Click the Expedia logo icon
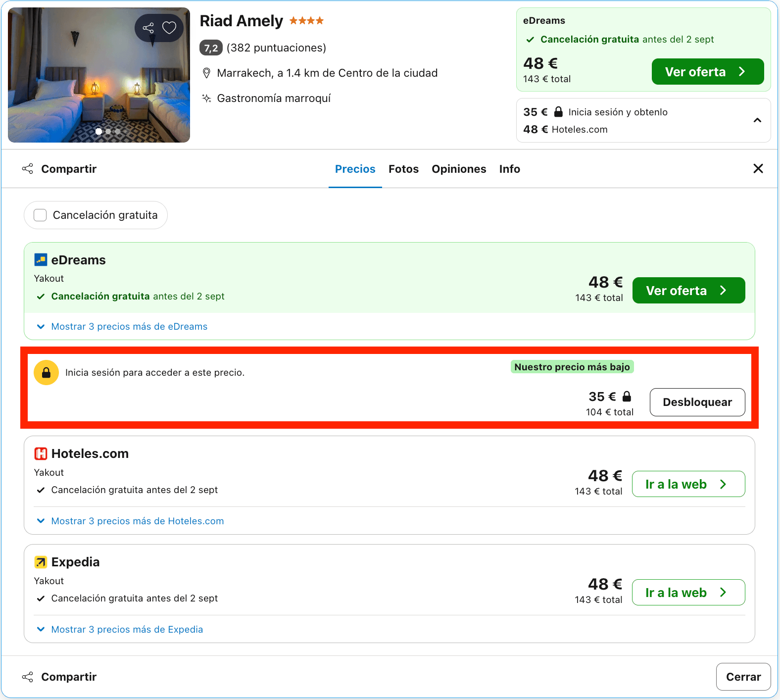 pos(41,562)
